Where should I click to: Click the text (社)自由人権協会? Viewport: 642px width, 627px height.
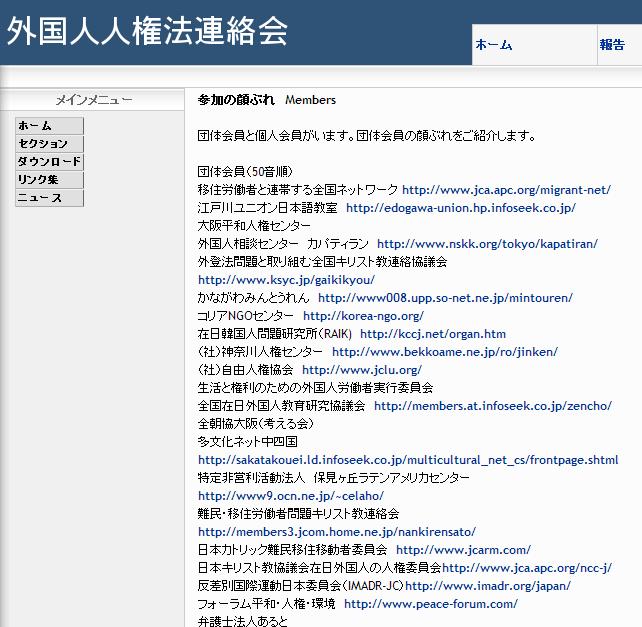point(246,370)
